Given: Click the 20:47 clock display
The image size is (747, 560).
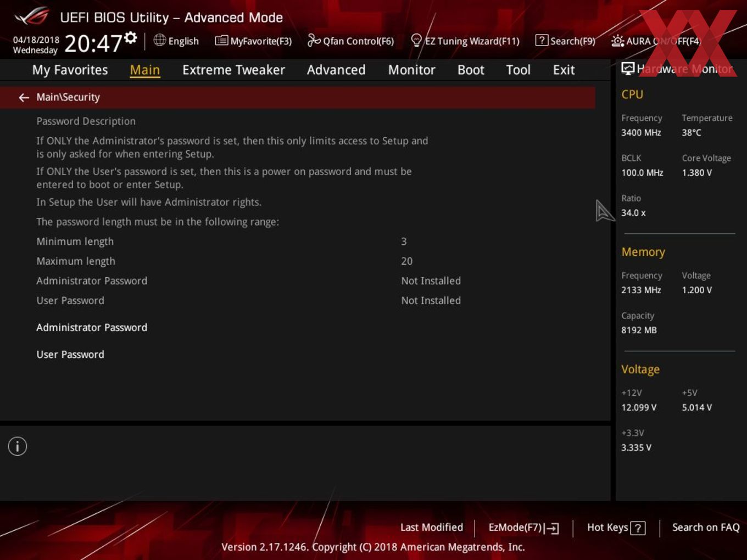Looking at the screenshot, I should [93, 43].
